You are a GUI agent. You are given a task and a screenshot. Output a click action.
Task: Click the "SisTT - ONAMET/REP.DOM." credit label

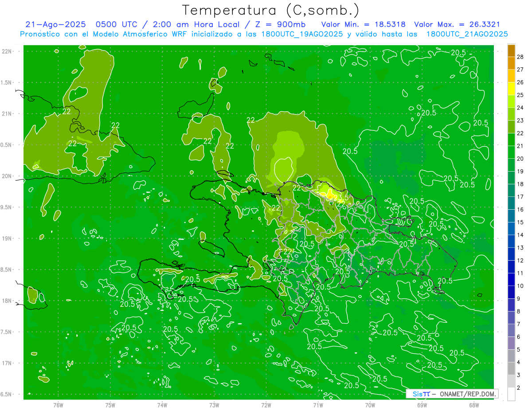point(452,394)
